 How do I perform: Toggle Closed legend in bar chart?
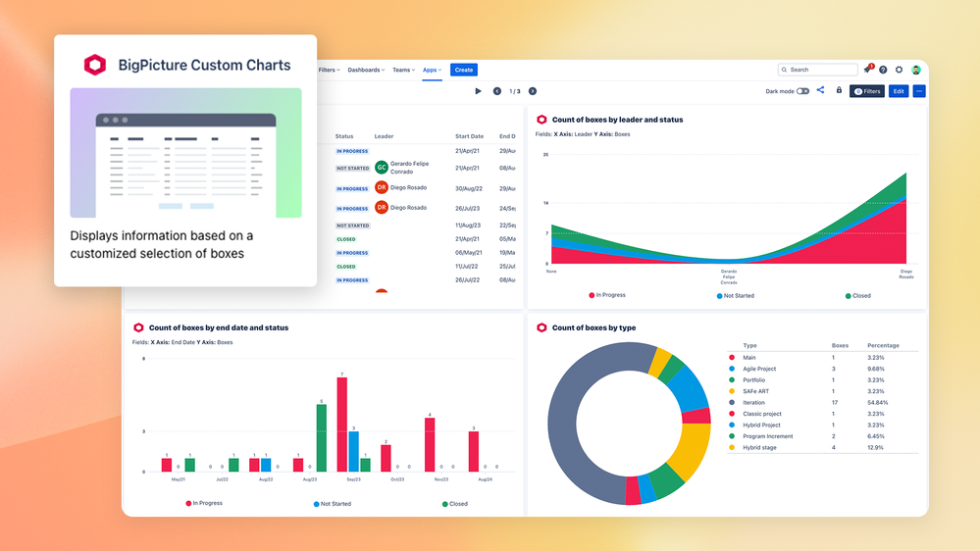point(454,504)
